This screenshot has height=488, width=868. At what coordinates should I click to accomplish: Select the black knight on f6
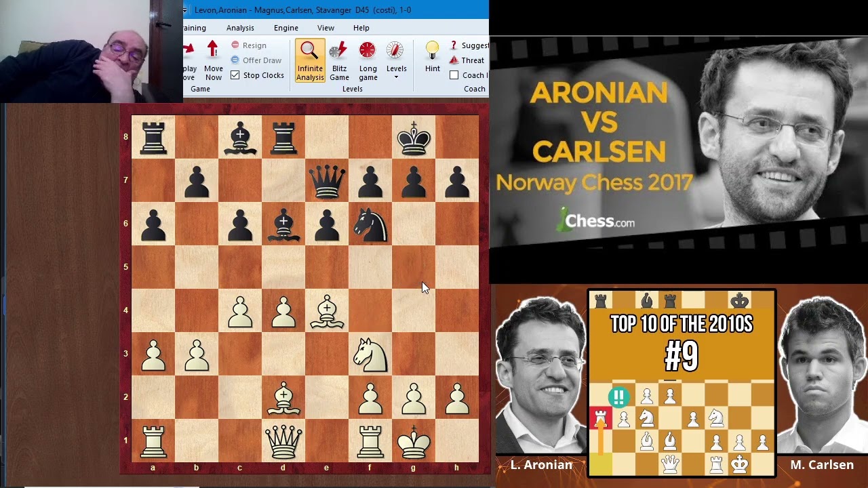[370, 224]
